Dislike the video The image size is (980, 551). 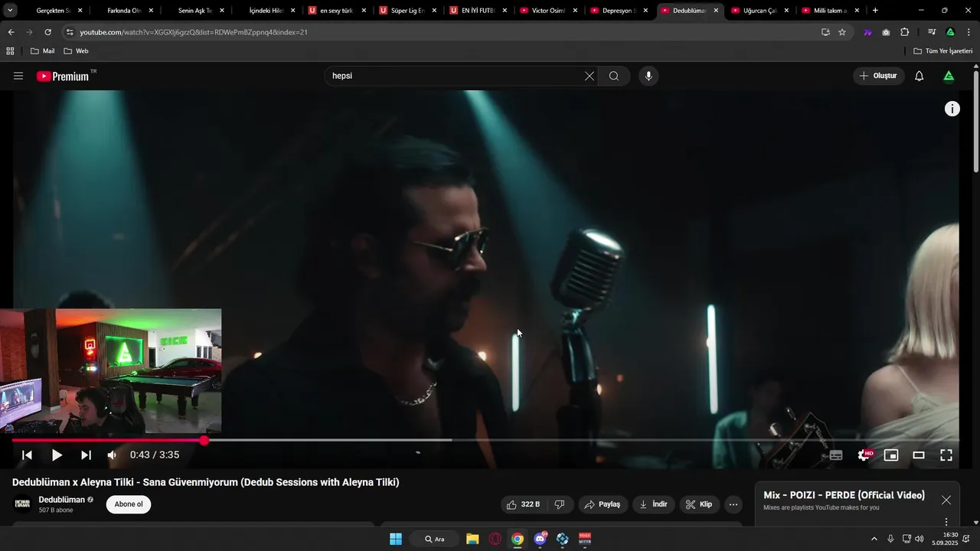pyautogui.click(x=560, y=504)
